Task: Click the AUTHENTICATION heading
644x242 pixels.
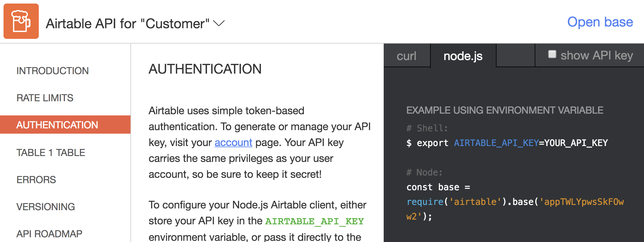Action: [x=205, y=69]
